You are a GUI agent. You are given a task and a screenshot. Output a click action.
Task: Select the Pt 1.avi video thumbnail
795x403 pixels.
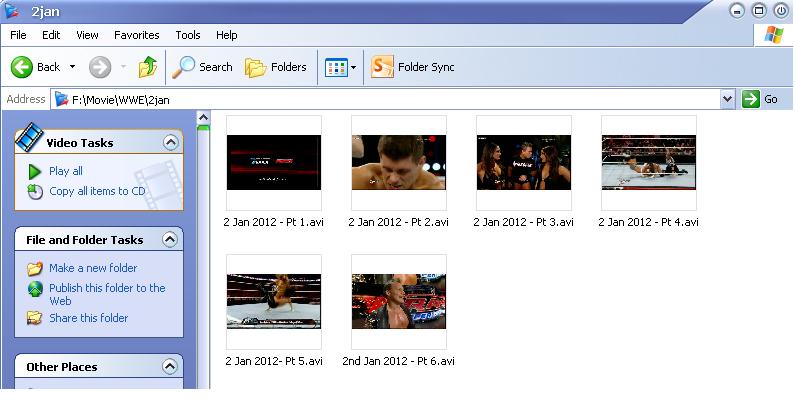coord(274,163)
